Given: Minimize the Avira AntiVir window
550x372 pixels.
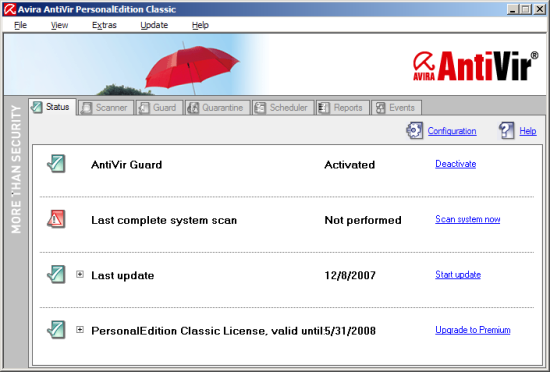Looking at the screenshot, I should click(513, 9).
